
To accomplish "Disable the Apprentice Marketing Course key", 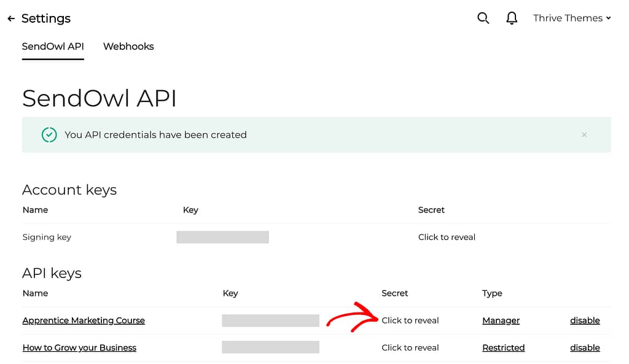I will click(x=585, y=320).
